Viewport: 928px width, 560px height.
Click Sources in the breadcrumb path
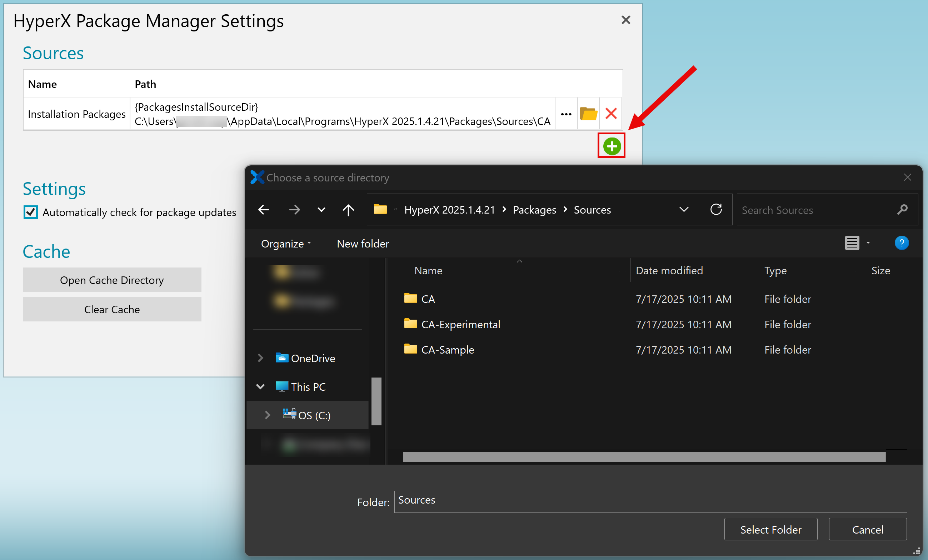pyautogui.click(x=592, y=210)
